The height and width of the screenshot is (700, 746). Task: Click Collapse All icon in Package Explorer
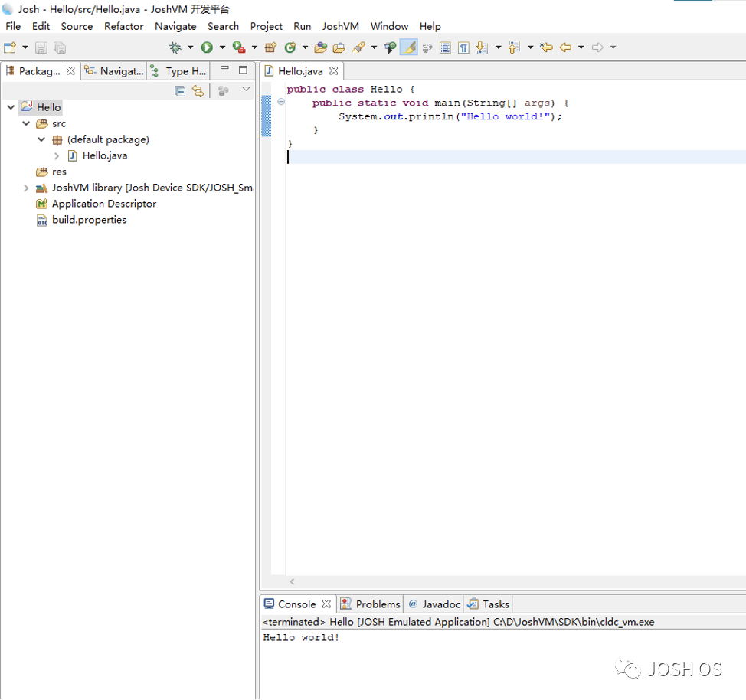[180, 91]
